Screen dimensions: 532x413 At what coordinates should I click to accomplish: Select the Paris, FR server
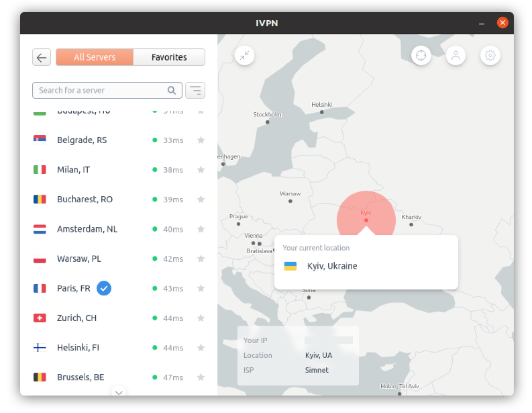119,288
